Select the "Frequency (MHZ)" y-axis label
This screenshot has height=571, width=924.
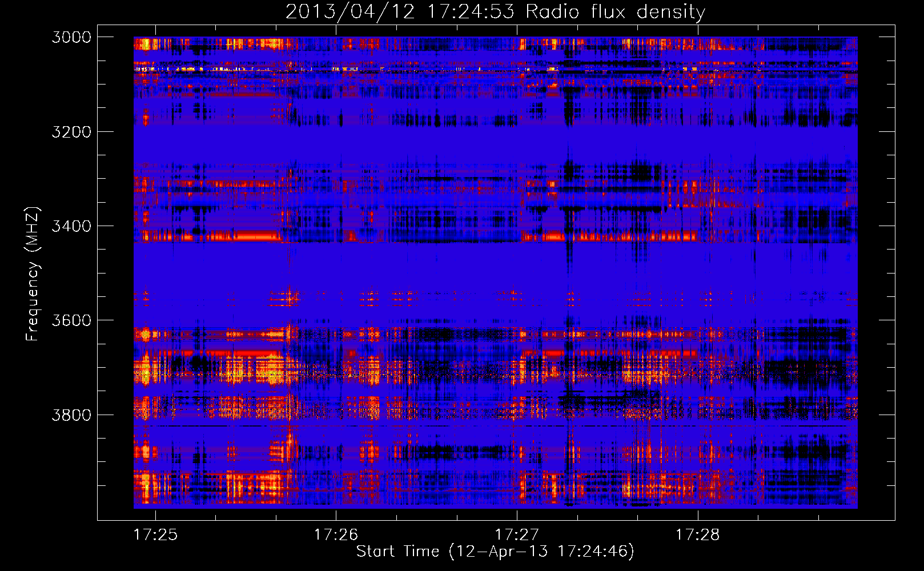pos(33,274)
